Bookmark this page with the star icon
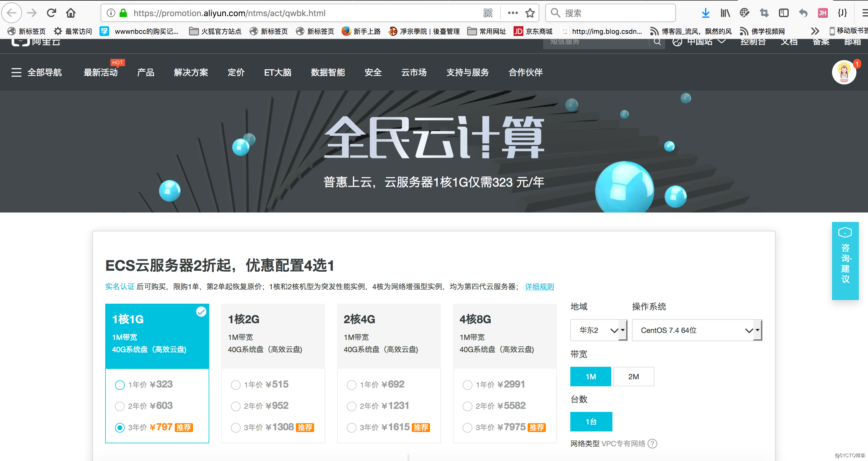Screen dimensions: 868x461 [530, 13]
